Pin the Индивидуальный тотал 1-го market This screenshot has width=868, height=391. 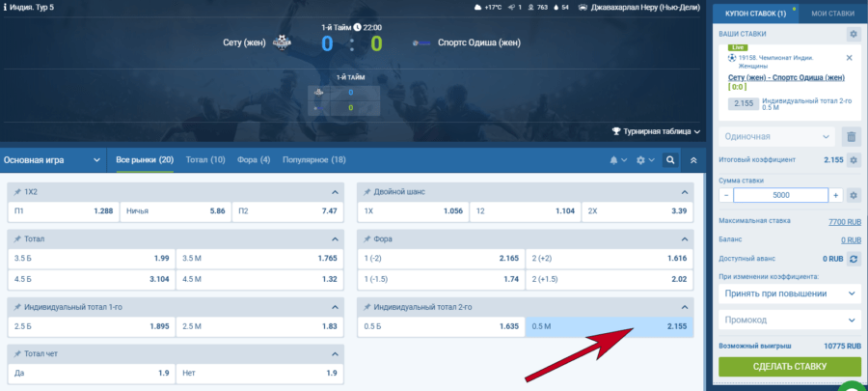click(x=16, y=307)
